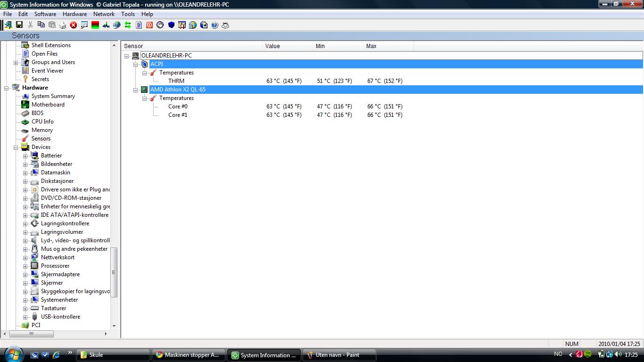Click the Value column header
Viewport: 644px width, 362px height.
tap(288, 46)
